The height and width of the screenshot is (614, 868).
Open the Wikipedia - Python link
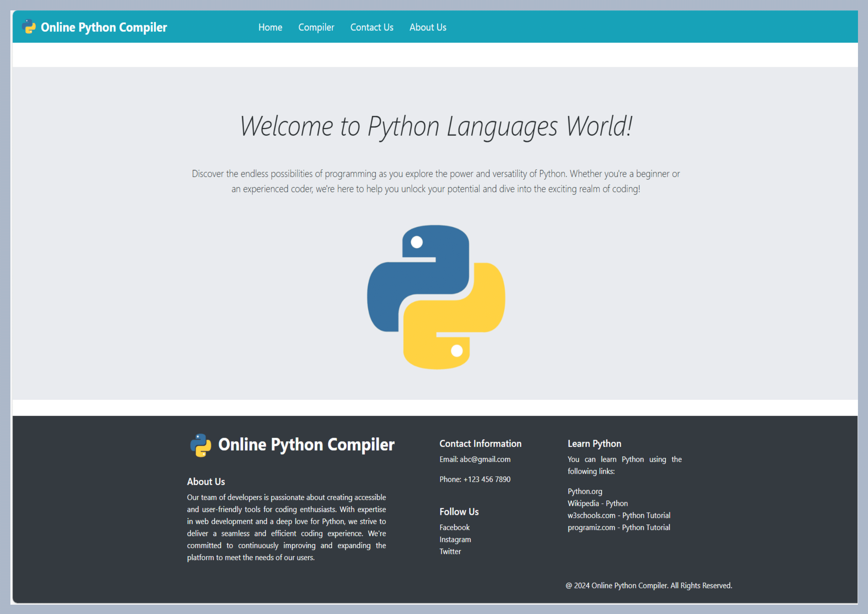597,503
